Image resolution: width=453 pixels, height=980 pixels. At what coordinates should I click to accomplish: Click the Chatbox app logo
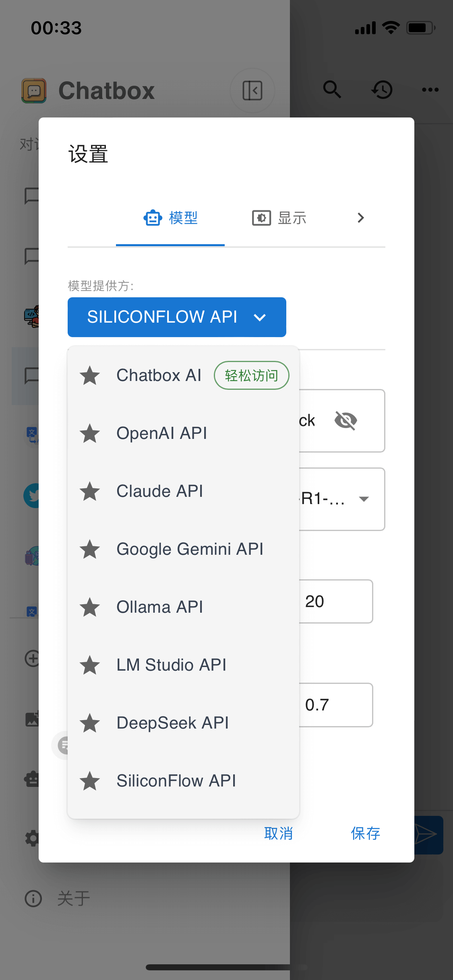(x=34, y=91)
